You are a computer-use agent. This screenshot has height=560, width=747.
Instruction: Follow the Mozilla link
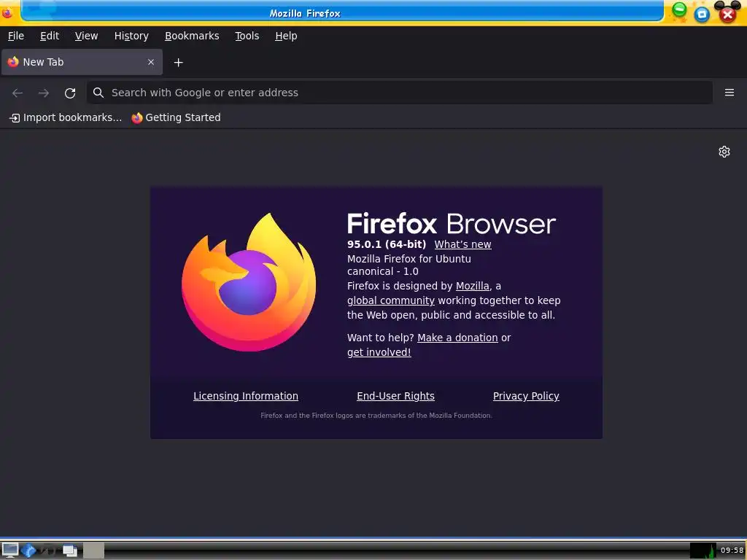click(x=472, y=286)
